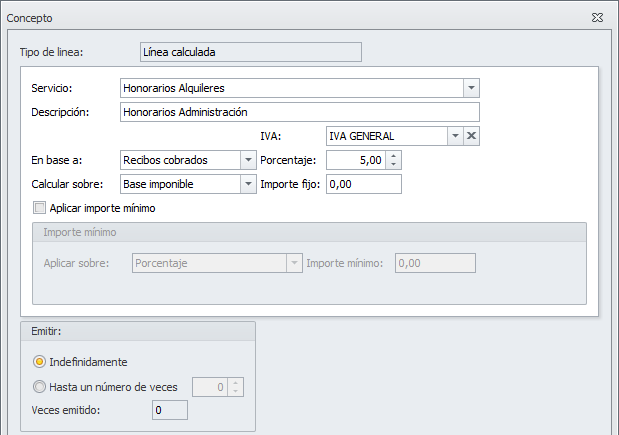Screen dimensions: 619x435
Task: Click into the Descripción text field
Action: 299,112
